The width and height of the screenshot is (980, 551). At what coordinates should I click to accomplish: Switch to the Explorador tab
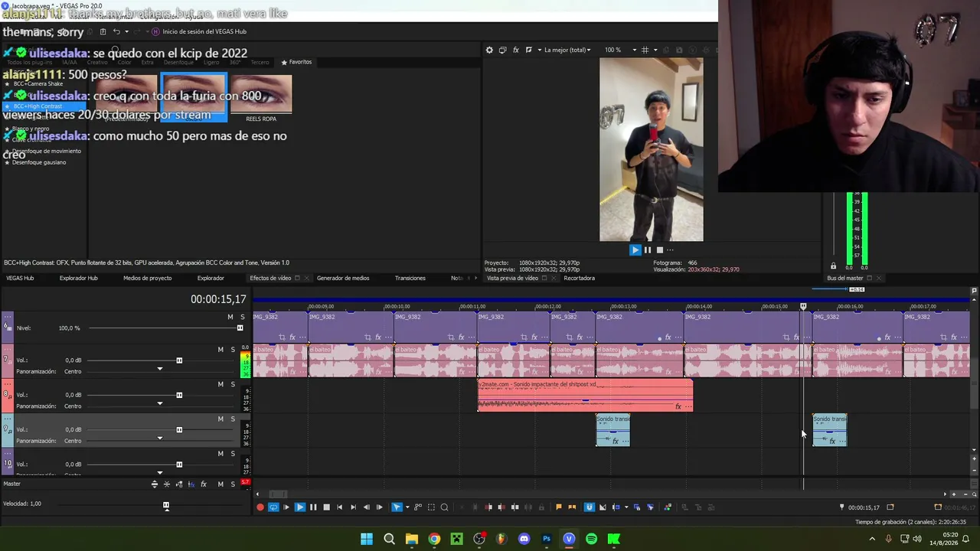(211, 278)
